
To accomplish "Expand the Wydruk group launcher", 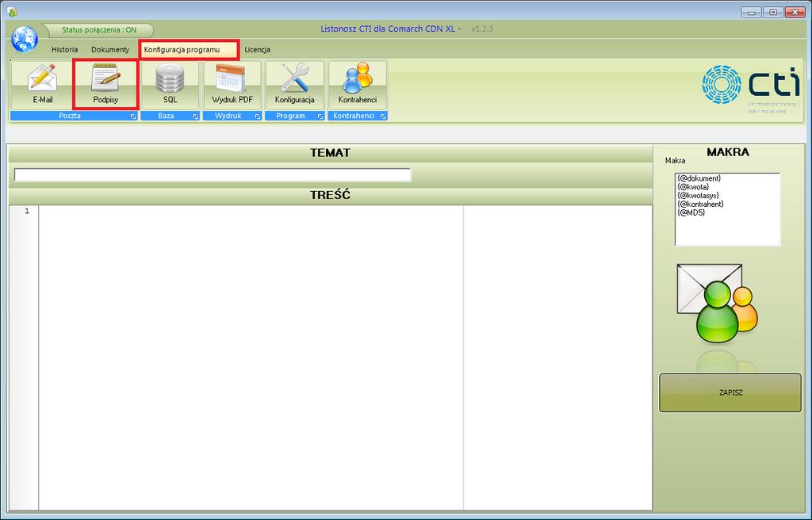I will click(258, 117).
